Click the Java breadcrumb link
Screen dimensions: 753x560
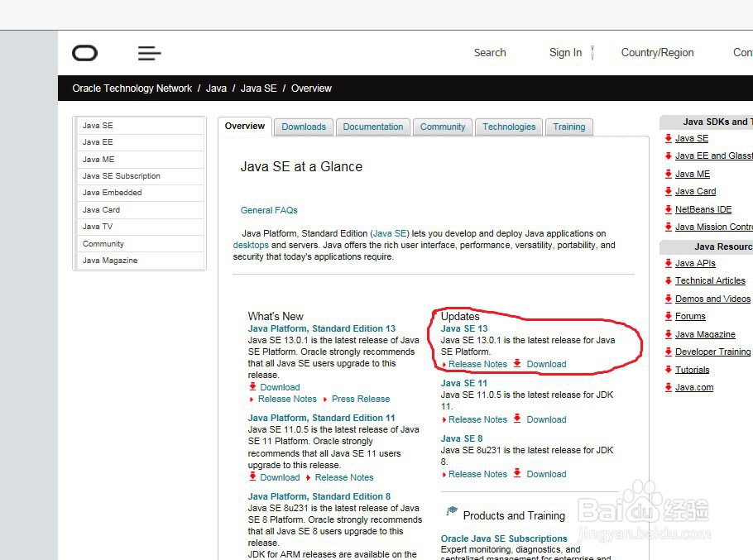coord(216,89)
